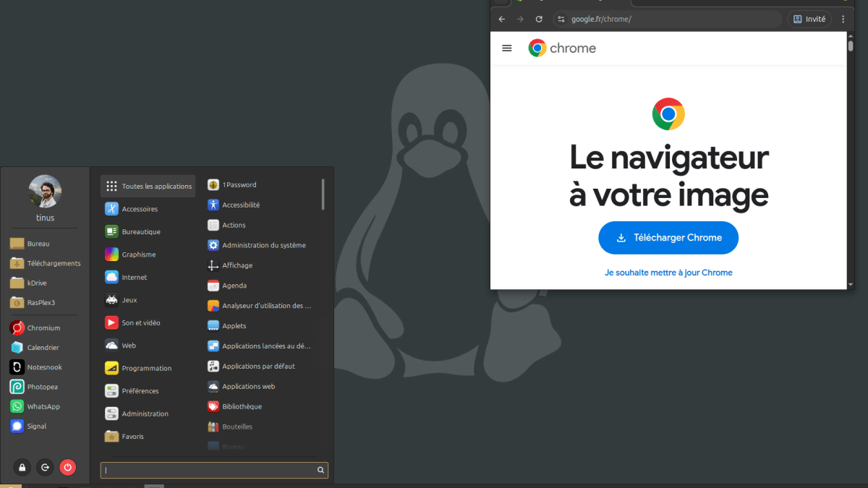Screen dimensions: 868x488
Task: Open Chrome's three-dot options menu
Action: [843, 19]
